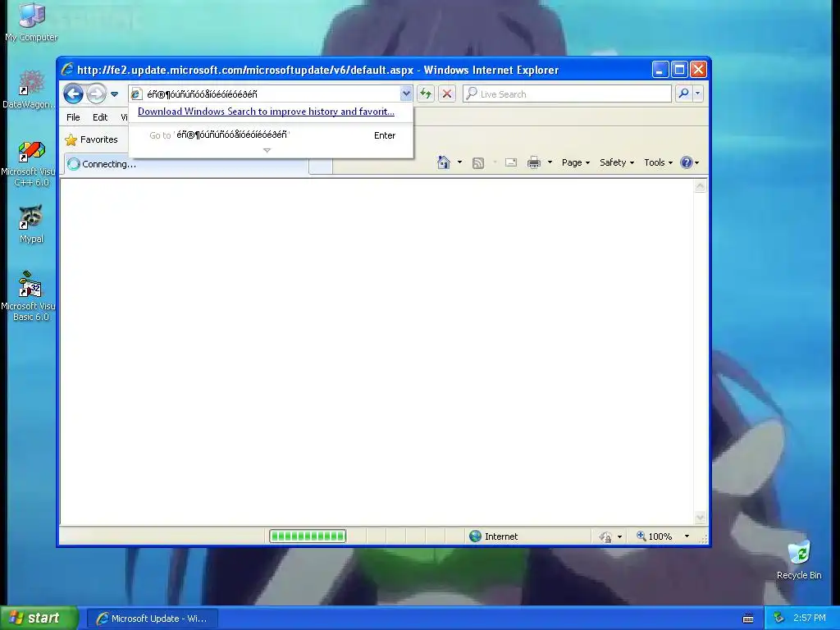The image size is (840, 630).
Task: Open the Favorites star button
Action: (x=91, y=139)
